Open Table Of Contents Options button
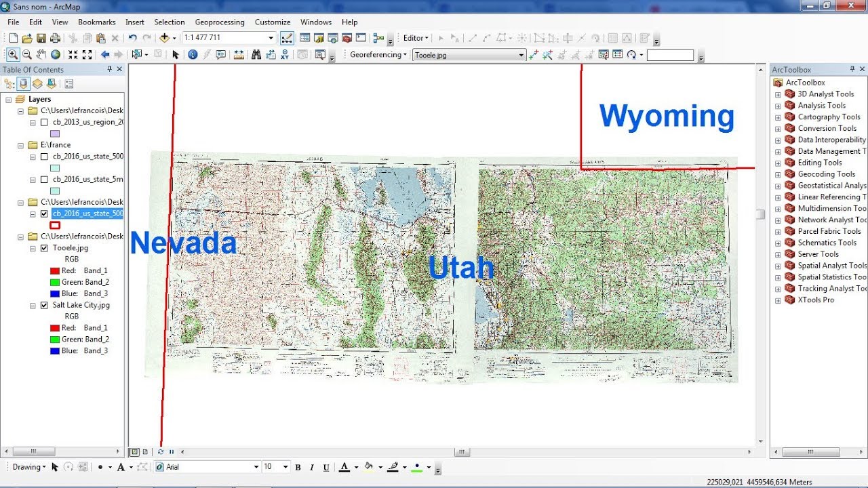Viewport: 868px width, 488px height. point(68,84)
